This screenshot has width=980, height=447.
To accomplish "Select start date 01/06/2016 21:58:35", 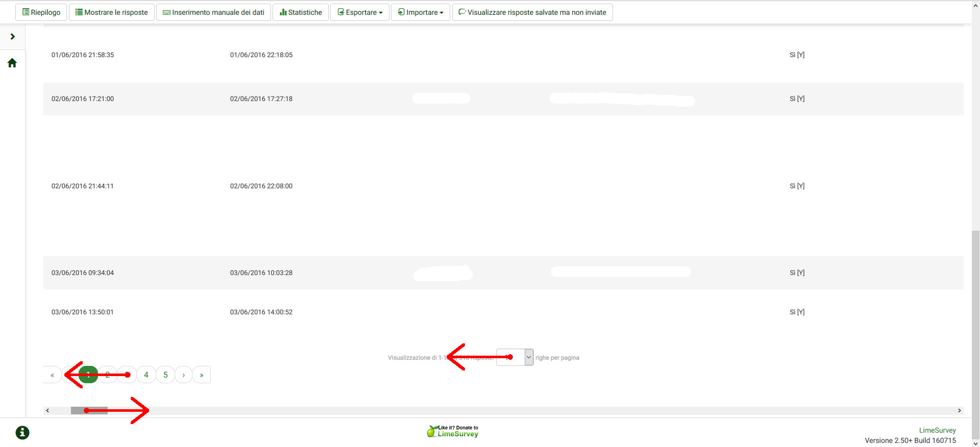I will click(x=83, y=55).
